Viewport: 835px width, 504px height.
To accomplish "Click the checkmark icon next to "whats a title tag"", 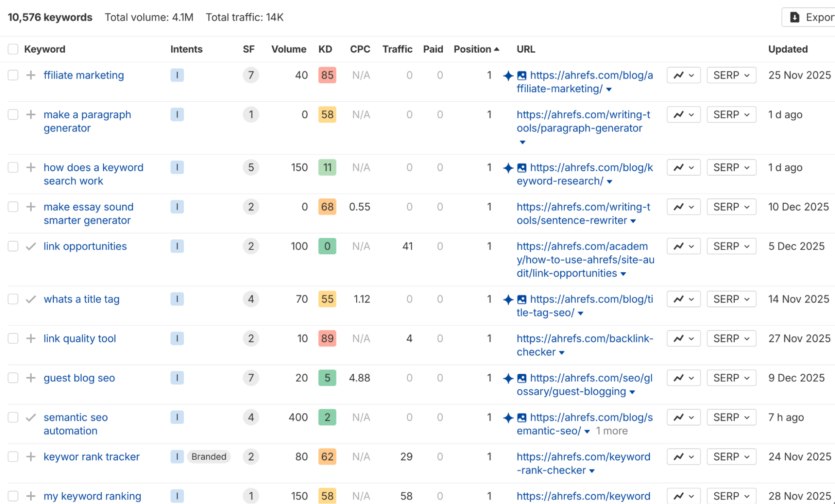I will pos(30,299).
